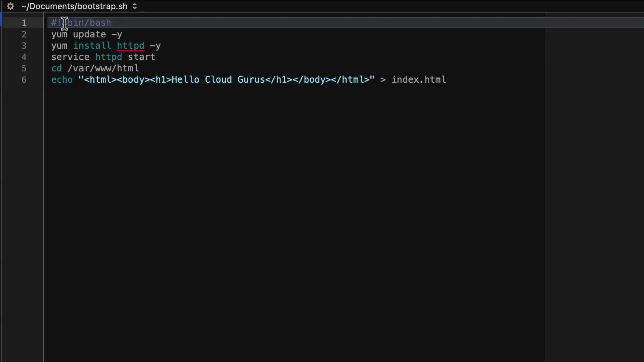This screenshot has height=362, width=644.
Task: Select line number 2 in gutter
Action: [24, 34]
